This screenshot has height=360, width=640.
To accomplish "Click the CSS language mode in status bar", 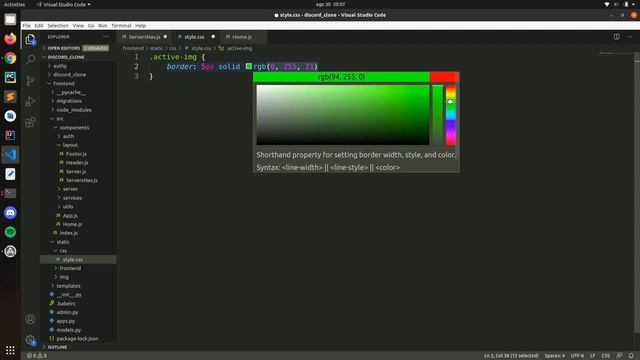I will point(606,356).
